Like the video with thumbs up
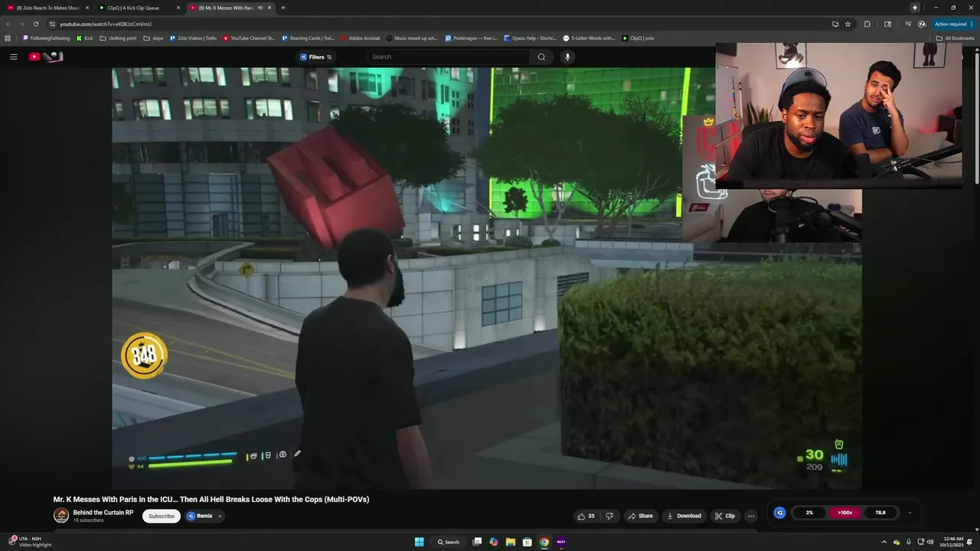The height and width of the screenshot is (551, 980). pyautogui.click(x=586, y=516)
